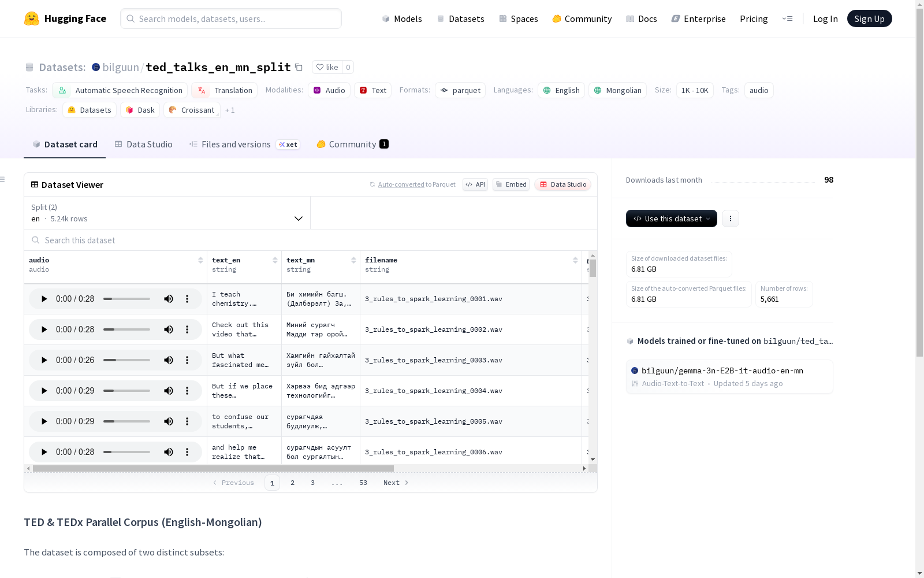This screenshot has width=924, height=578.
Task: Click the Hugging Face logo icon
Action: coord(32,18)
